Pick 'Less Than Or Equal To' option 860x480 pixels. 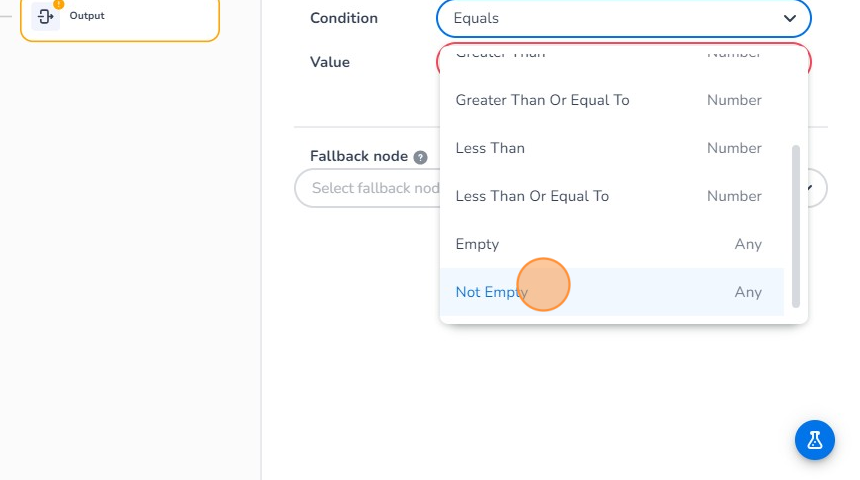tap(532, 196)
